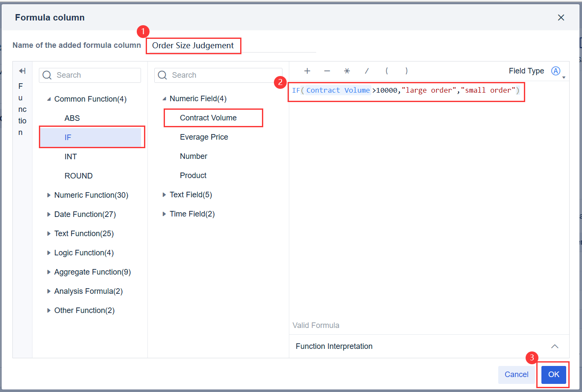This screenshot has width=582, height=392.
Task: Insert the left parenthesis symbol
Action: (387, 71)
